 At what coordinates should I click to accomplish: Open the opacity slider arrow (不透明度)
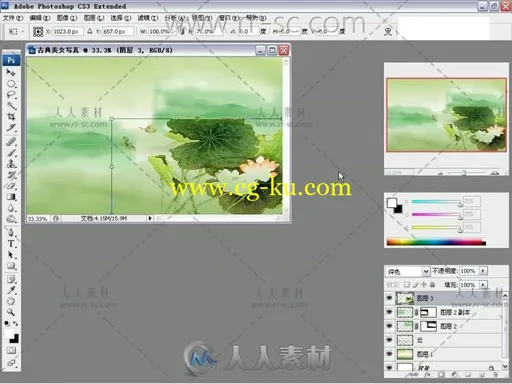coord(483,271)
